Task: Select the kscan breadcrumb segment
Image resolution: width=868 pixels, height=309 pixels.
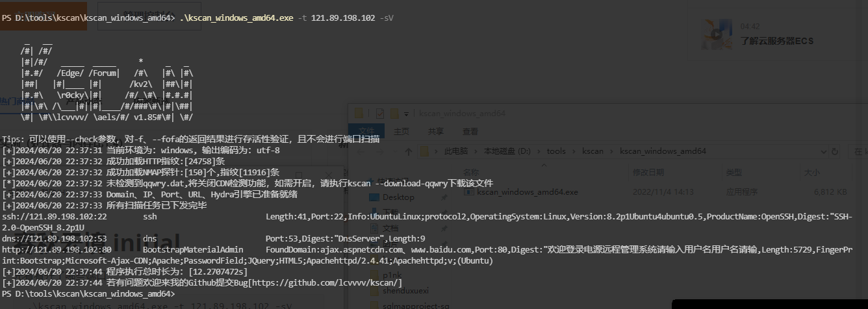Action: 593,151
